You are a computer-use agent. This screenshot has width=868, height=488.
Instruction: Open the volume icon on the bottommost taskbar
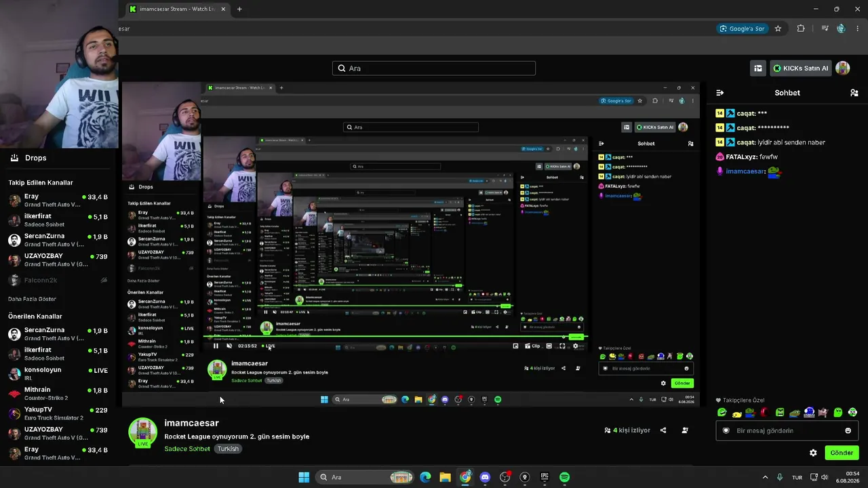point(824,477)
